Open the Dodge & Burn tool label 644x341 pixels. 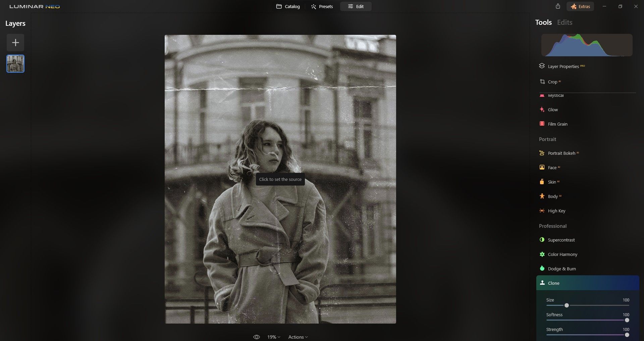[562, 269]
